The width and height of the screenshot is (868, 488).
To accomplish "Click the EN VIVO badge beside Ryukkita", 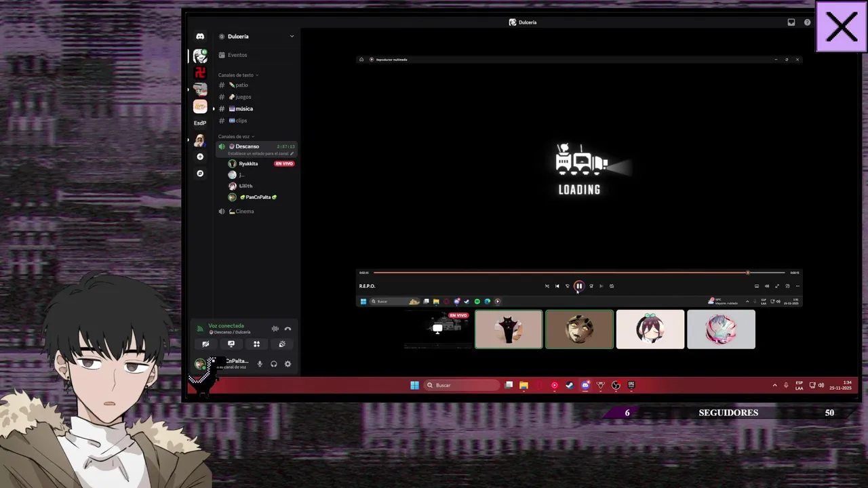I will 284,164.
